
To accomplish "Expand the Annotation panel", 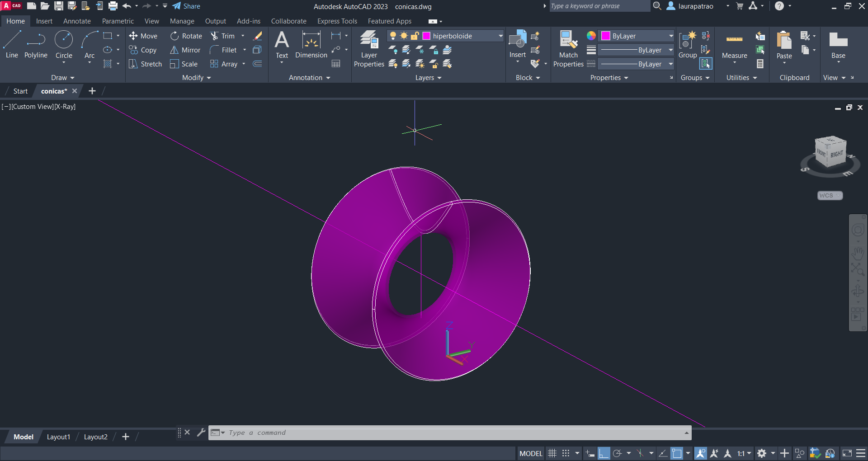I will click(x=310, y=78).
